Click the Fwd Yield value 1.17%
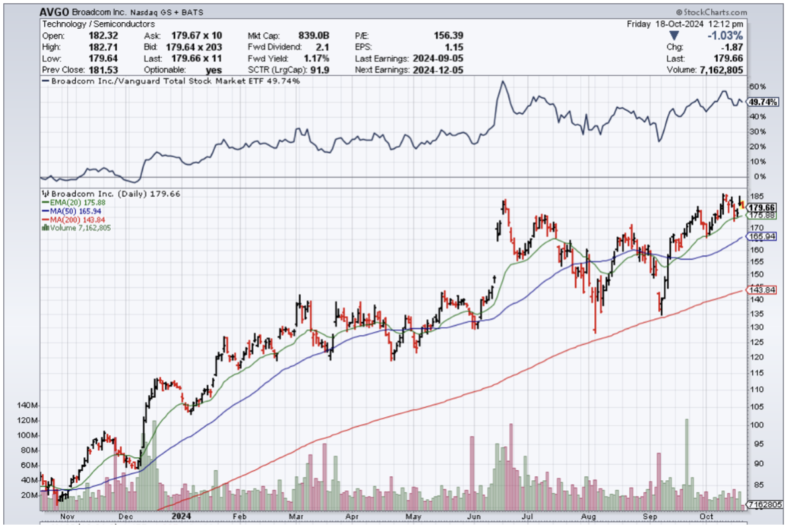Viewport: 787px width, 532px height. pyautogui.click(x=316, y=58)
